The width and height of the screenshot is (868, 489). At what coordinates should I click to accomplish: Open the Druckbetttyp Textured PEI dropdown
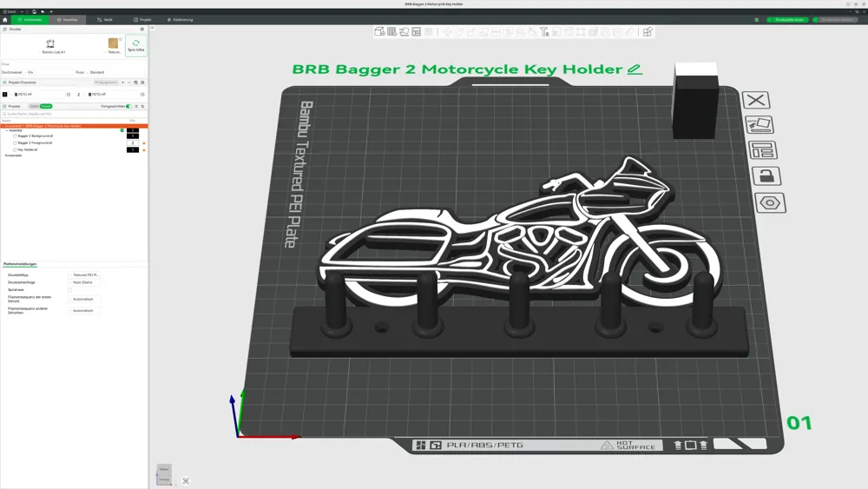click(84, 274)
